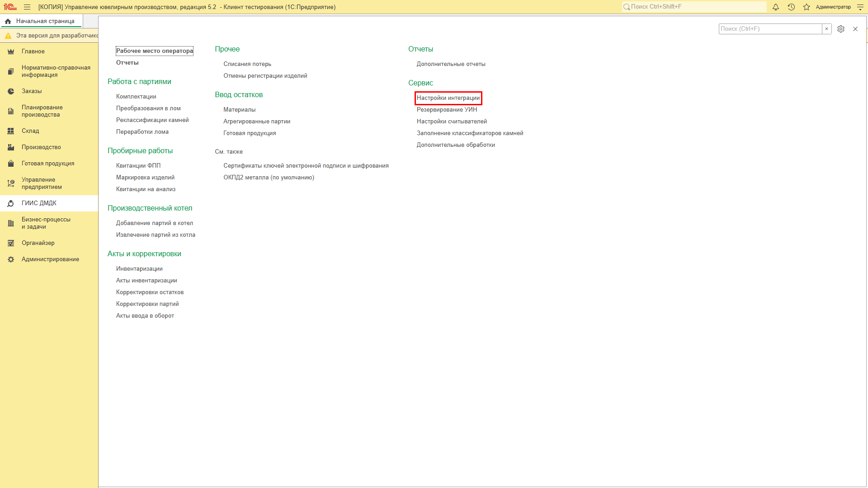Screen dimensions: 868x488
Task: Open Квитанции ФПП
Action: (x=138, y=166)
